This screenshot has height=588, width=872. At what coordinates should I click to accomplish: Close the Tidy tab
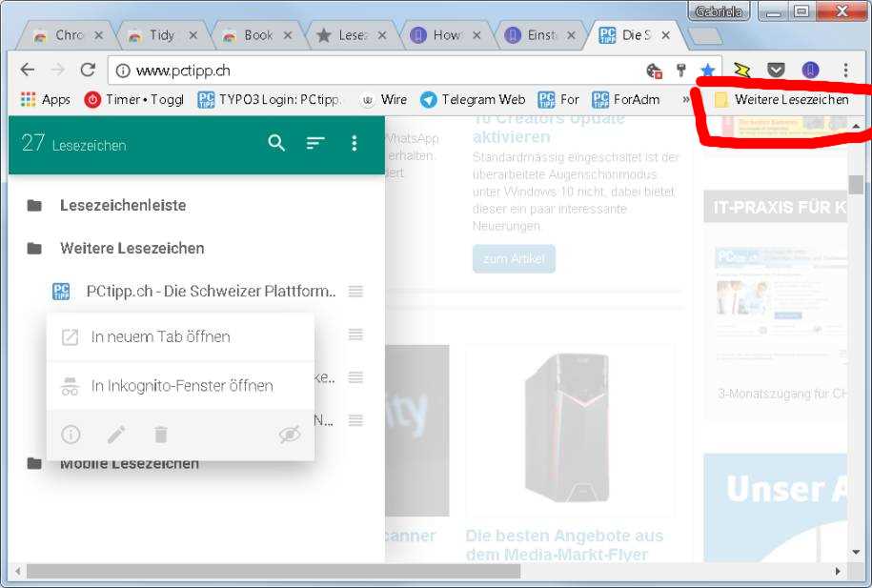tap(193, 35)
